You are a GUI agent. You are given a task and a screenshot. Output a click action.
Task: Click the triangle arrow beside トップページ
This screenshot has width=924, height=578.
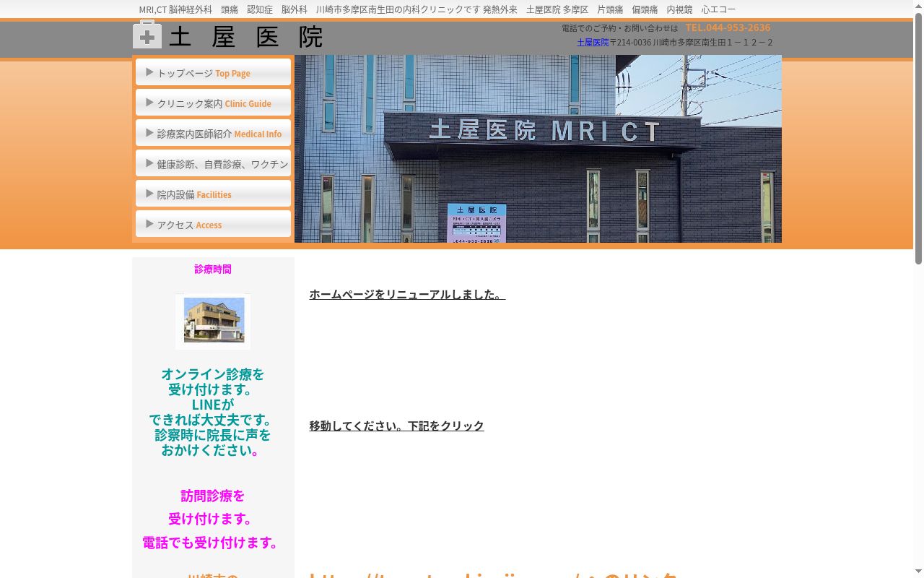coord(149,72)
